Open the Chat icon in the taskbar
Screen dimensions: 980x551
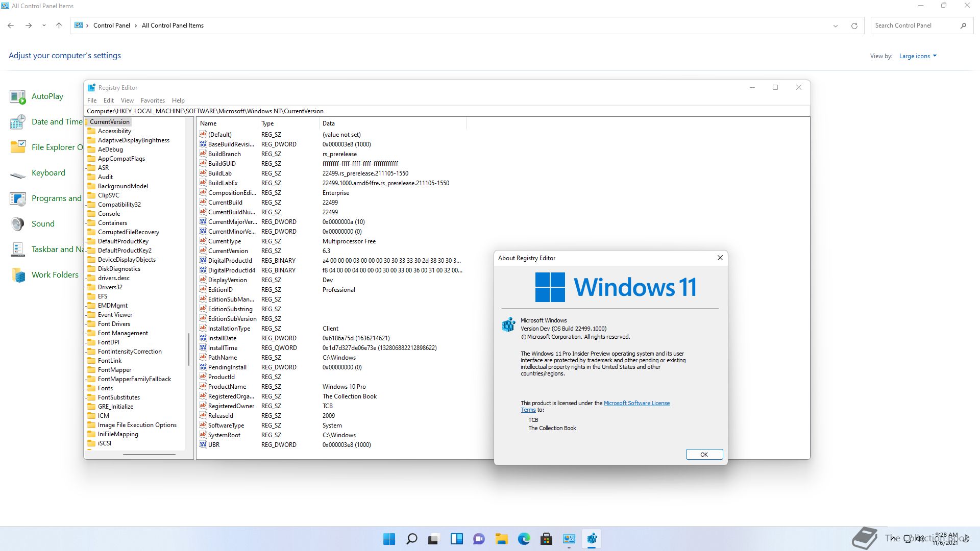click(479, 539)
